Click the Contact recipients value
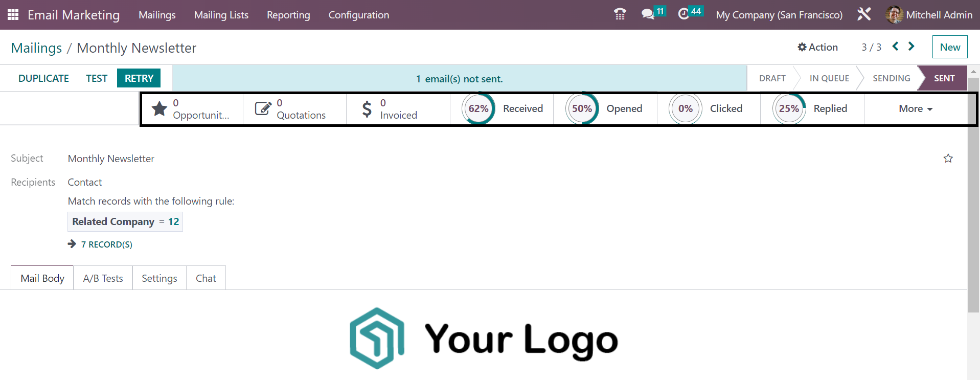The width and height of the screenshot is (980, 380). 85,182
